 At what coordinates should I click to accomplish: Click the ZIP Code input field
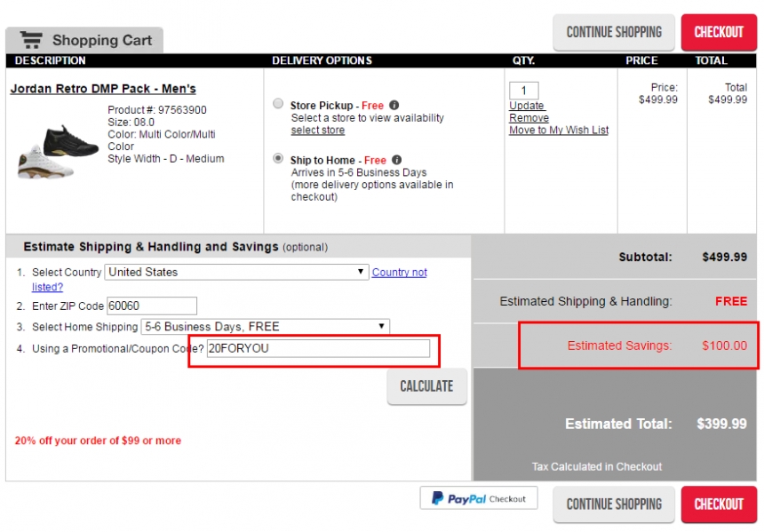[x=152, y=306]
